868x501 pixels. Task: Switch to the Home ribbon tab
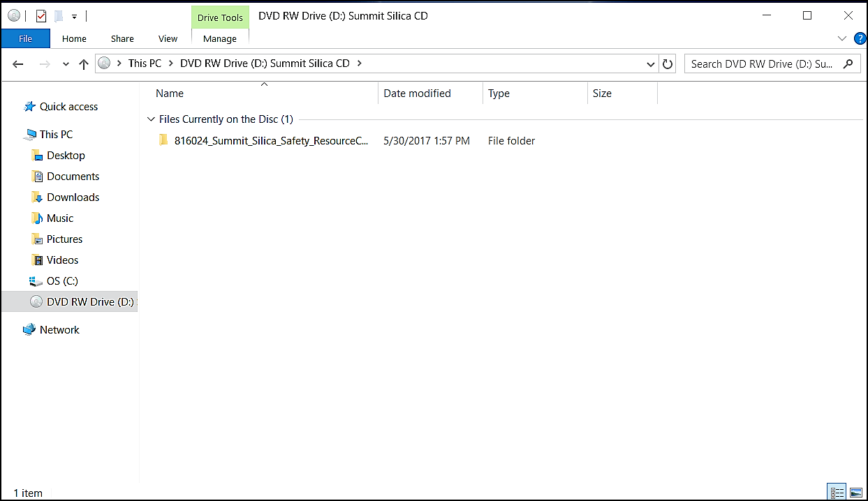[75, 38]
